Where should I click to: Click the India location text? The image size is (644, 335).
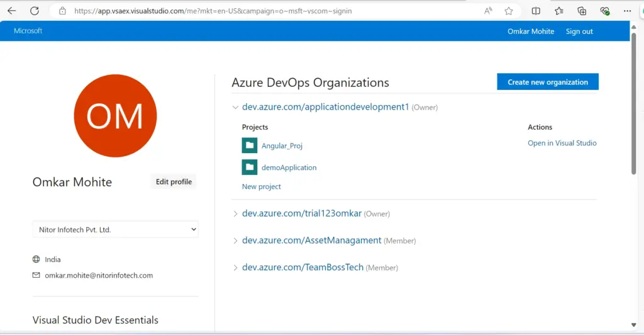pyautogui.click(x=53, y=259)
